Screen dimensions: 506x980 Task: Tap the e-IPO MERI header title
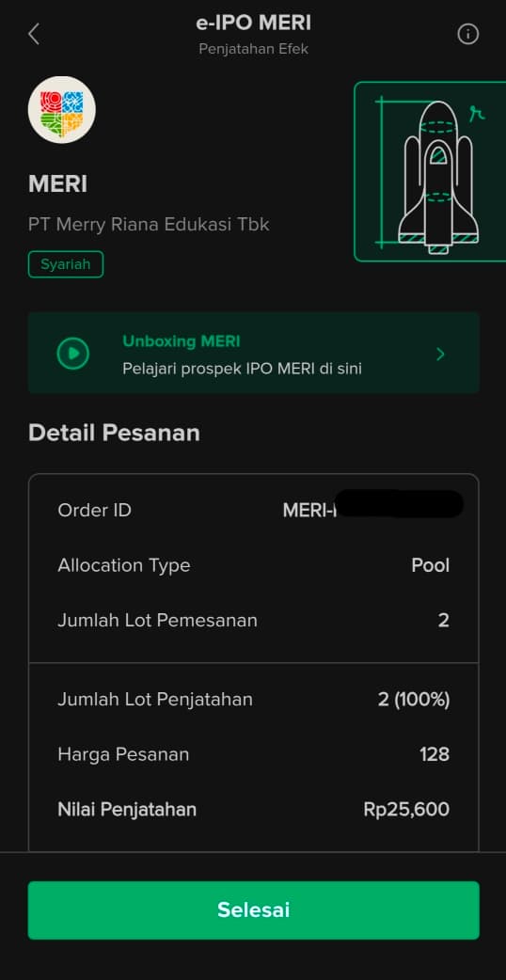coord(254,24)
